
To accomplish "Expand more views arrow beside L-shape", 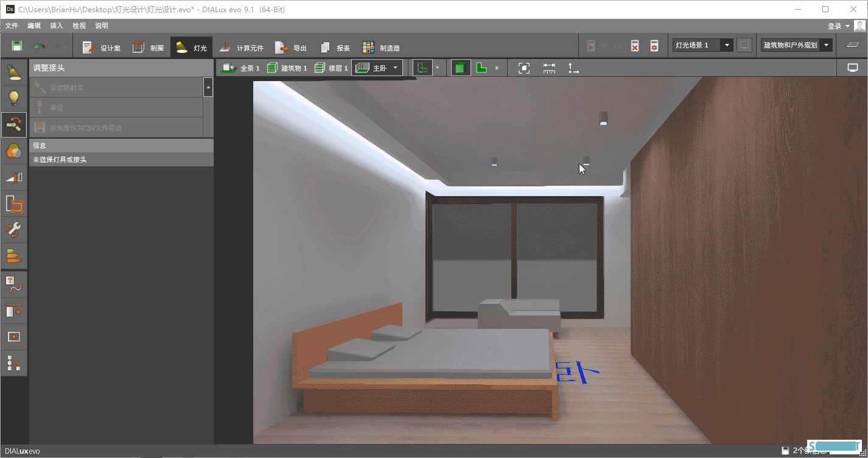I will pyautogui.click(x=497, y=68).
